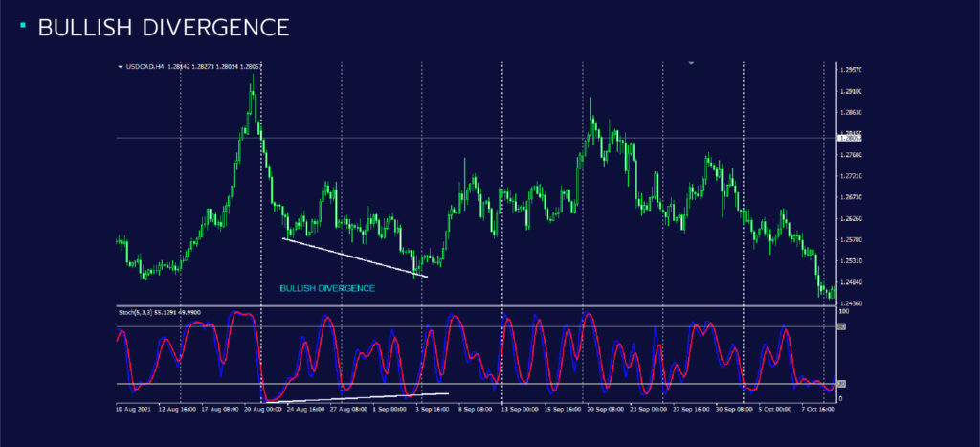Click the 20 level marker on Stochastic scale
Screen dimensions: 980x447
tap(841, 384)
